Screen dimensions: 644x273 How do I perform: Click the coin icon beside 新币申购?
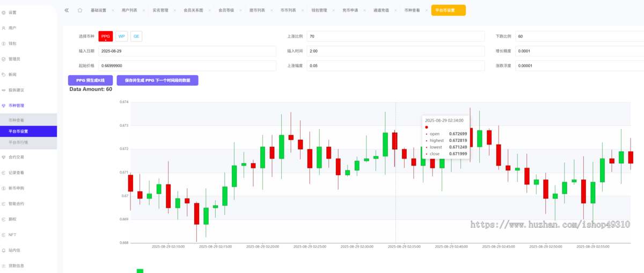(x=4, y=189)
